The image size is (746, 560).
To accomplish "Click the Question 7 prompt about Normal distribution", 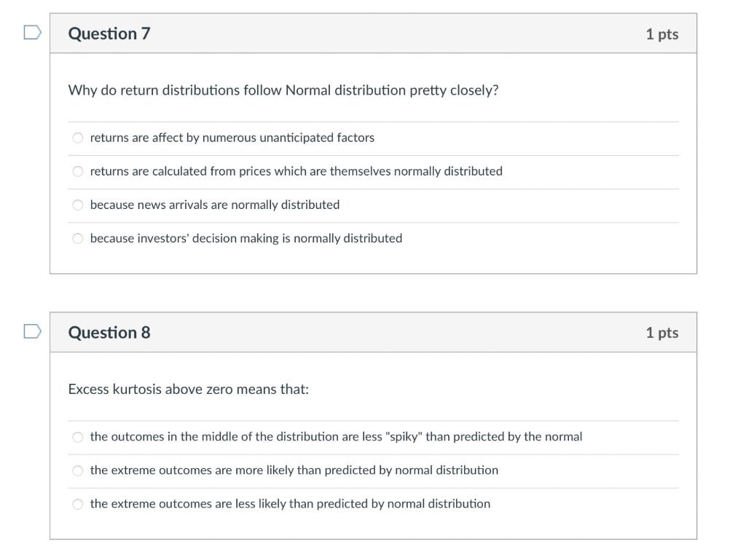I will pos(283,90).
